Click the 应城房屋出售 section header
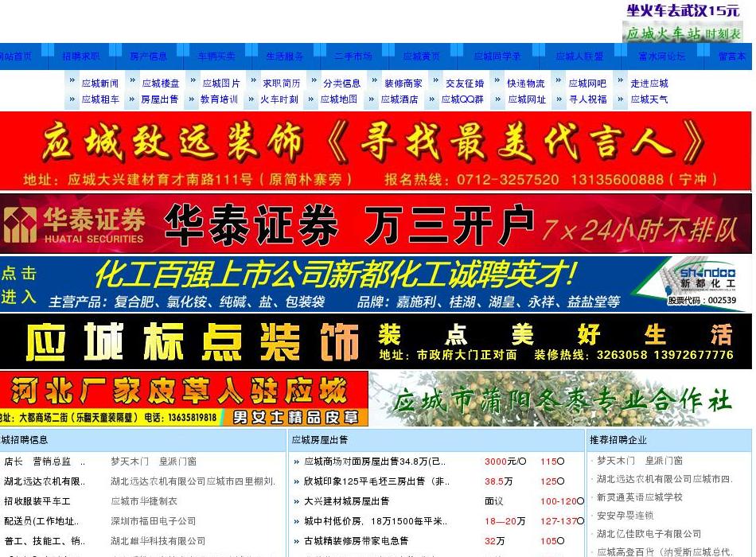Viewport: 756px width, 557px height. 320,440
